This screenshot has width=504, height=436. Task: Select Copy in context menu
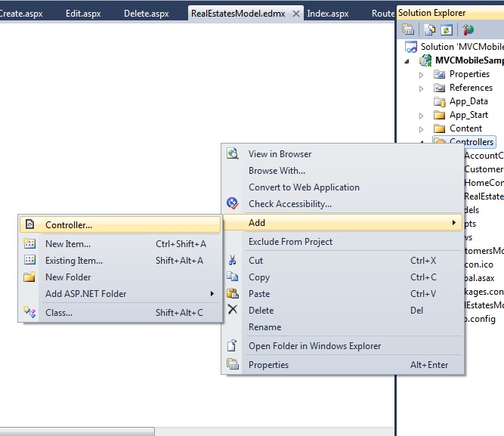coord(342,277)
